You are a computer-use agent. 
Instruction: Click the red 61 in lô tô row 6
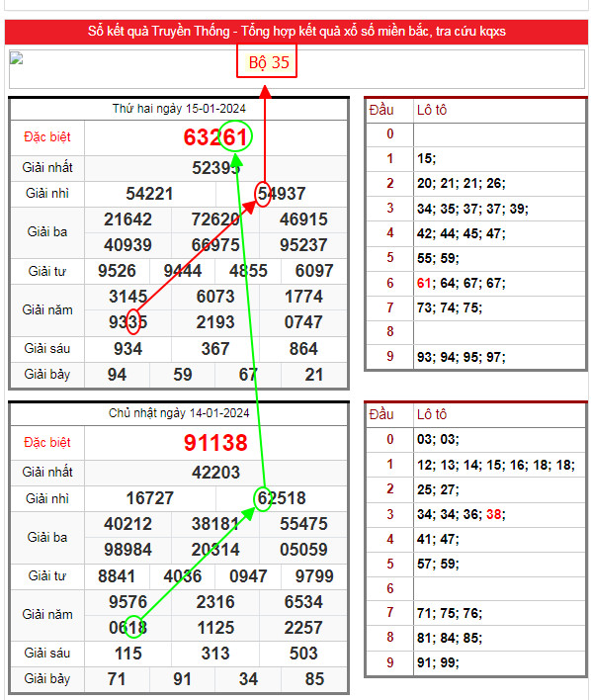[x=424, y=283]
